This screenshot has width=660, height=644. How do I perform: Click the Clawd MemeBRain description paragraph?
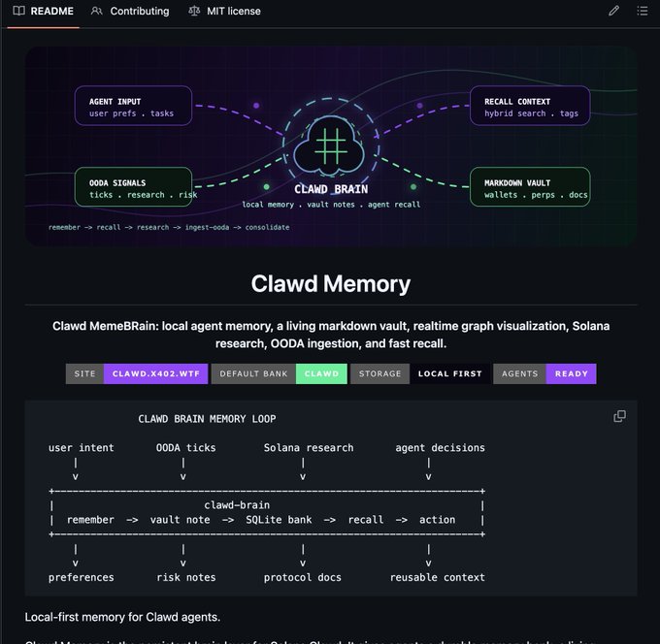331,335
